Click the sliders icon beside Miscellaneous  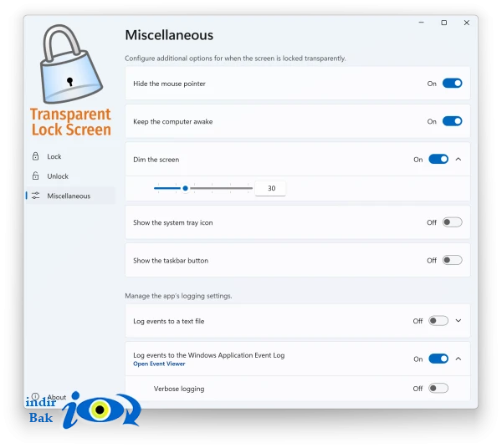click(x=35, y=196)
